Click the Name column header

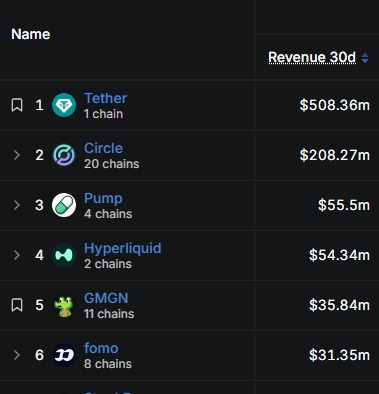click(31, 34)
